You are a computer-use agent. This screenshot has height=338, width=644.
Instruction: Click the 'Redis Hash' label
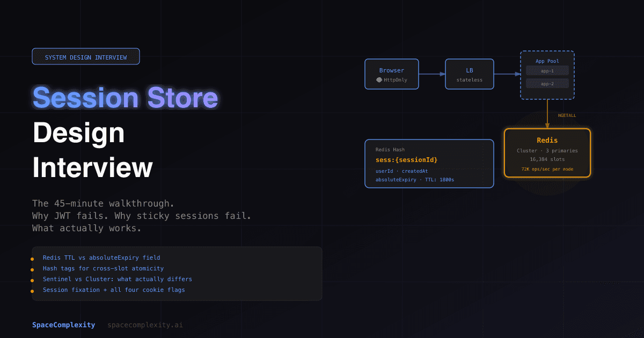coord(390,150)
